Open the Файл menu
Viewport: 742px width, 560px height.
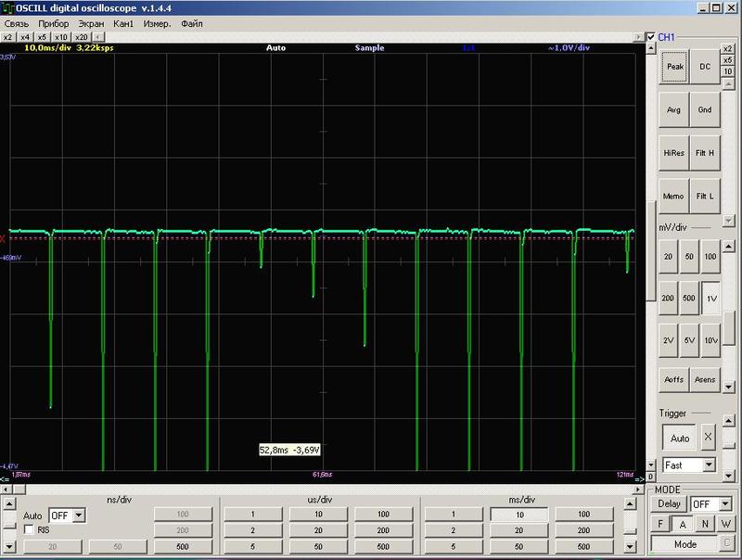click(x=192, y=23)
